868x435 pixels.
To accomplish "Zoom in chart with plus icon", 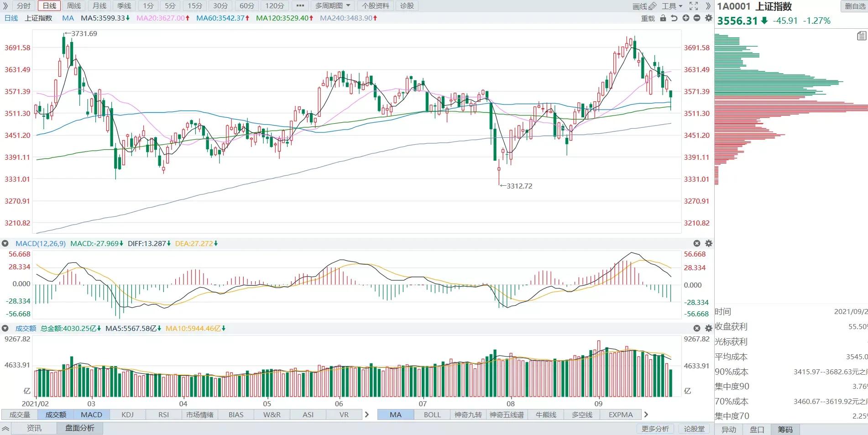I will [x=685, y=18].
